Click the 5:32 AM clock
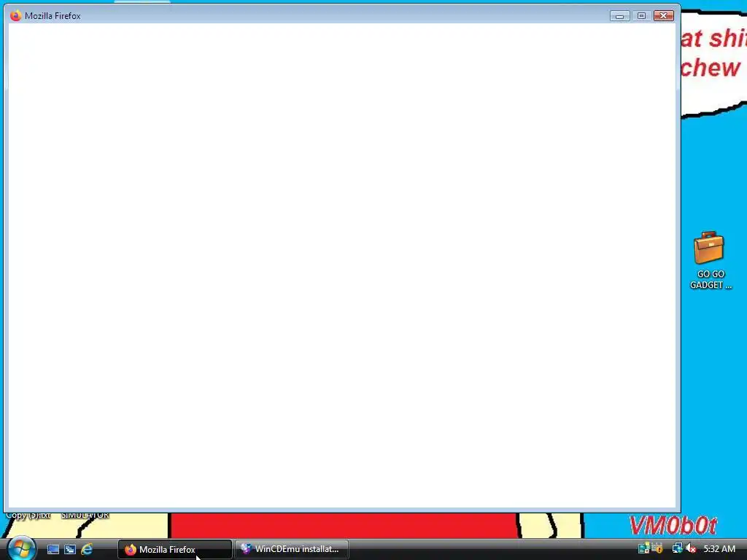Screen dimensions: 747x560 coord(719,549)
